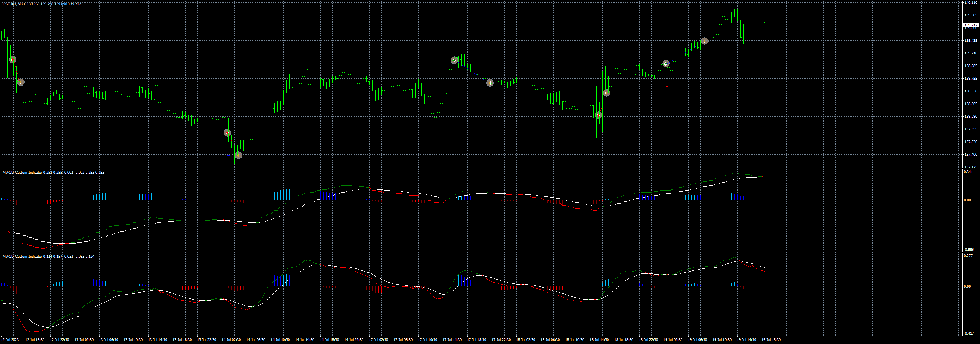Click the red sell arrow marker on 12 Jul 2023

[13, 59]
